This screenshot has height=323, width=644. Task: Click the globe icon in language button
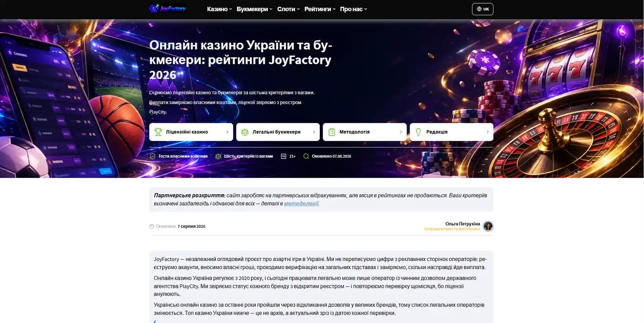(479, 9)
